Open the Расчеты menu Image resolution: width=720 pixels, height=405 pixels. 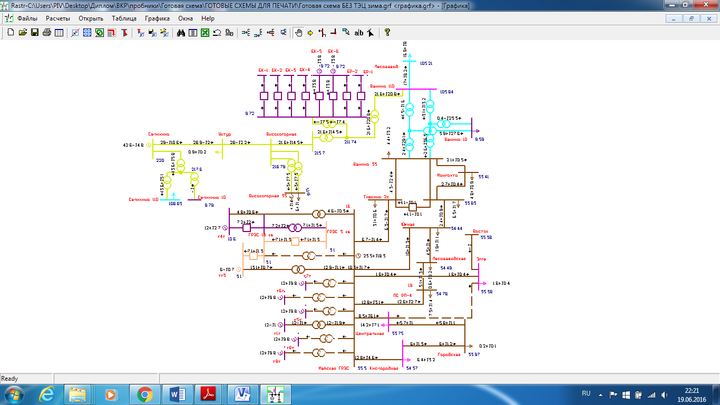pyautogui.click(x=58, y=18)
